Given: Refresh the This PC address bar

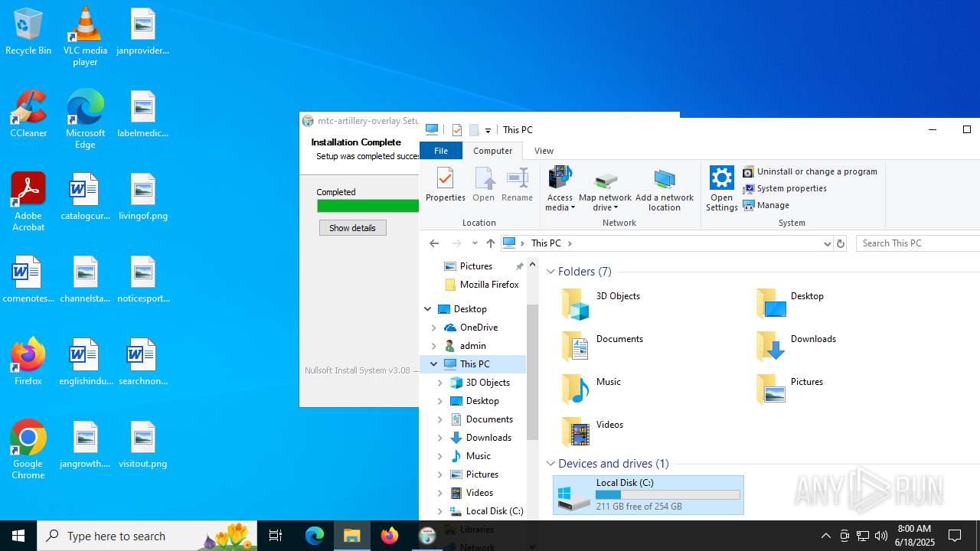Looking at the screenshot, I should [x=841, y=243].
